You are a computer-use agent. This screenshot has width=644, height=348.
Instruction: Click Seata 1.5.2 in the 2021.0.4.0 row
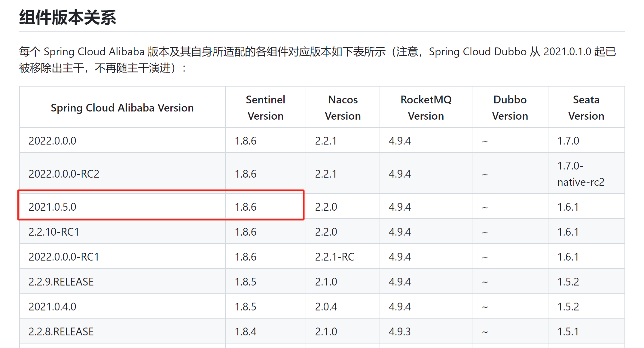coord(586,306)
